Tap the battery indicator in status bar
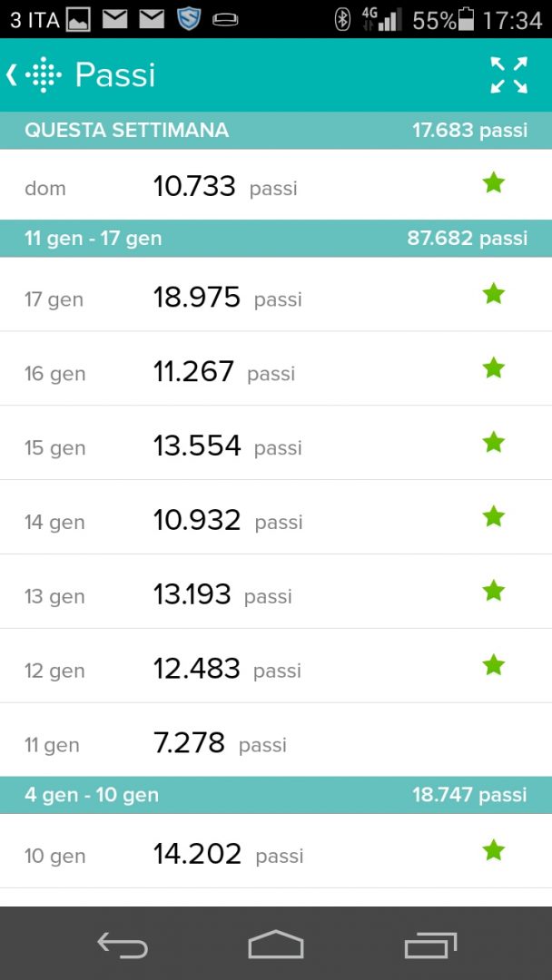The height and width of the screenshot is (980, 552). click(x=466, y=19)
